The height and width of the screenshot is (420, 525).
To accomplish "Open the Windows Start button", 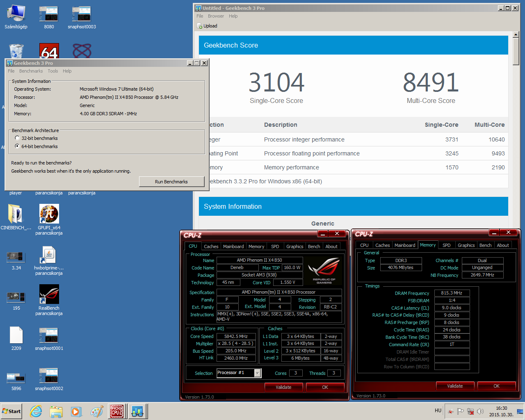I will pos(11,411).
